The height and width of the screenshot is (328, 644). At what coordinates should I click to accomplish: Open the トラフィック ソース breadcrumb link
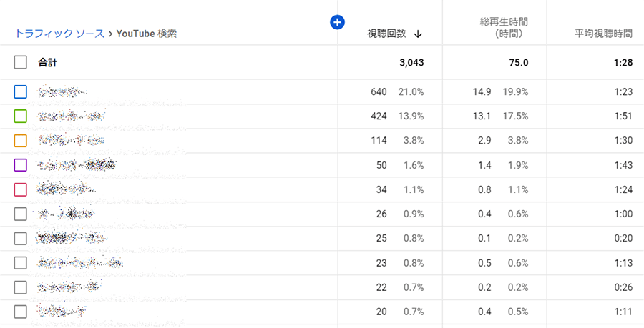[x=59, y=34]
